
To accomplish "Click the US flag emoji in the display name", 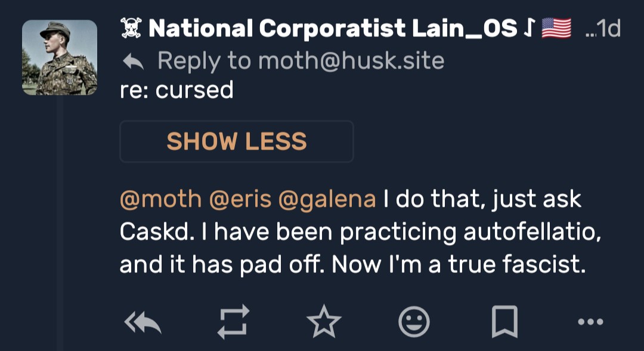I will tap(556, 28).
